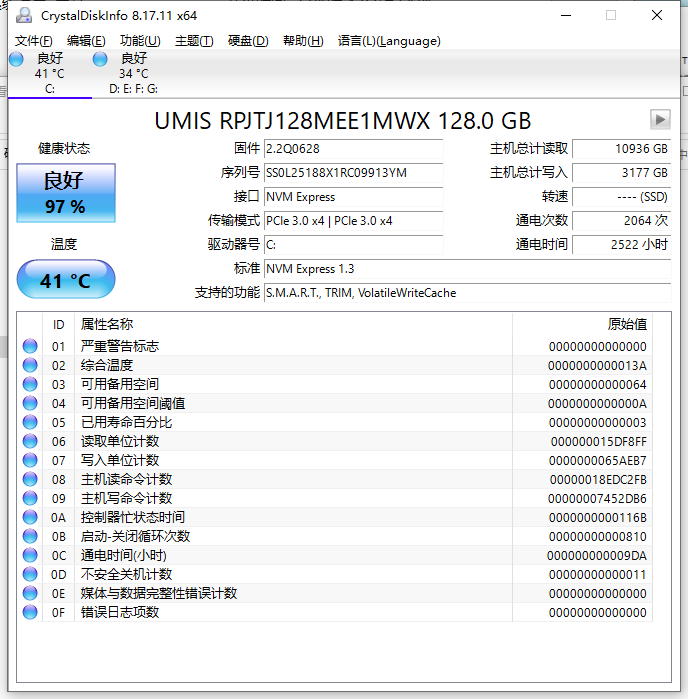The image size is (688, 699).
Task: Click raw value 0000007452DB6
Action: 597,498
